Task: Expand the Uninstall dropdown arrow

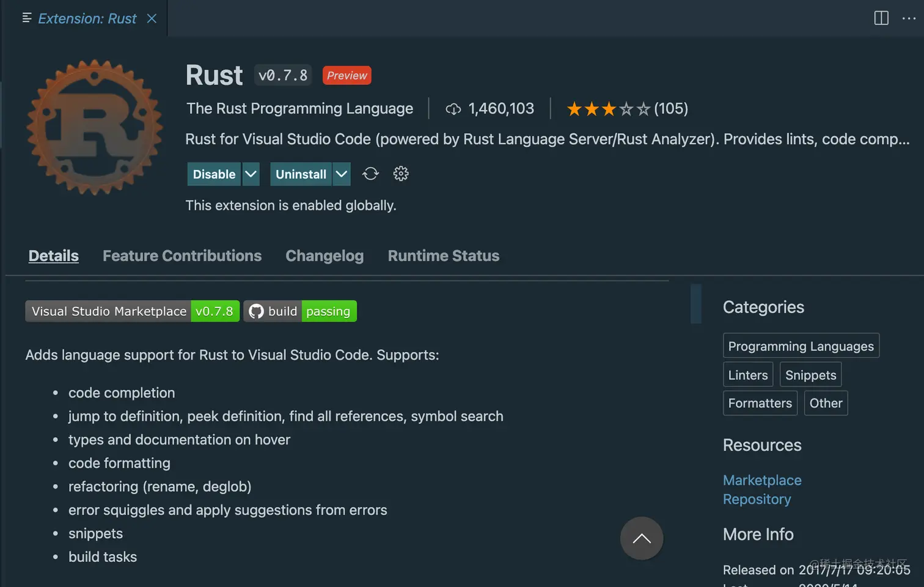Action: pos(342,174)
